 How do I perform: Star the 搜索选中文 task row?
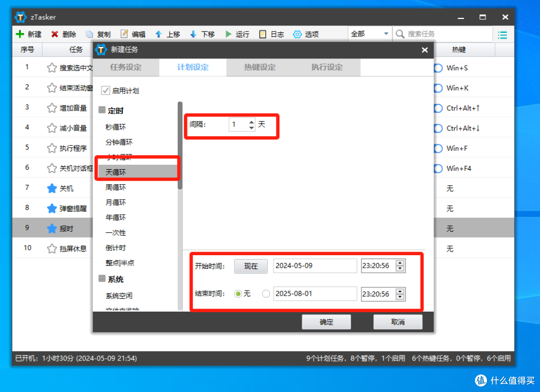point(51,68)
